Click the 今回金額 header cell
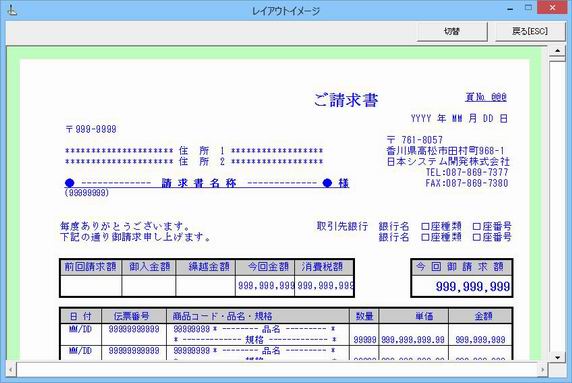 [266, 267]
